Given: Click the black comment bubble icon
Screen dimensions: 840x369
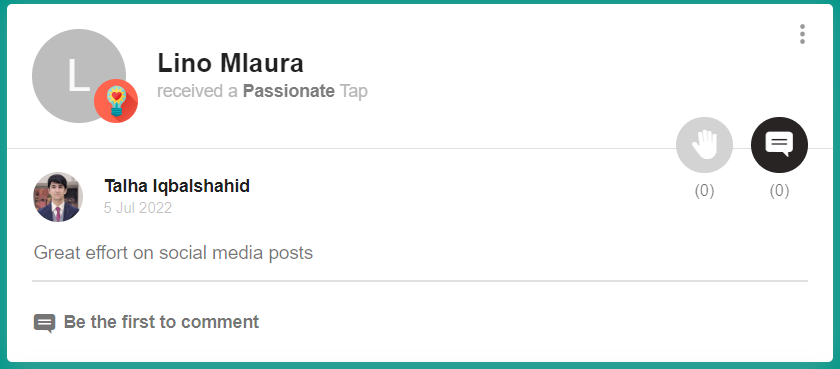Looking at the screenshot, I should click(779, 145).
